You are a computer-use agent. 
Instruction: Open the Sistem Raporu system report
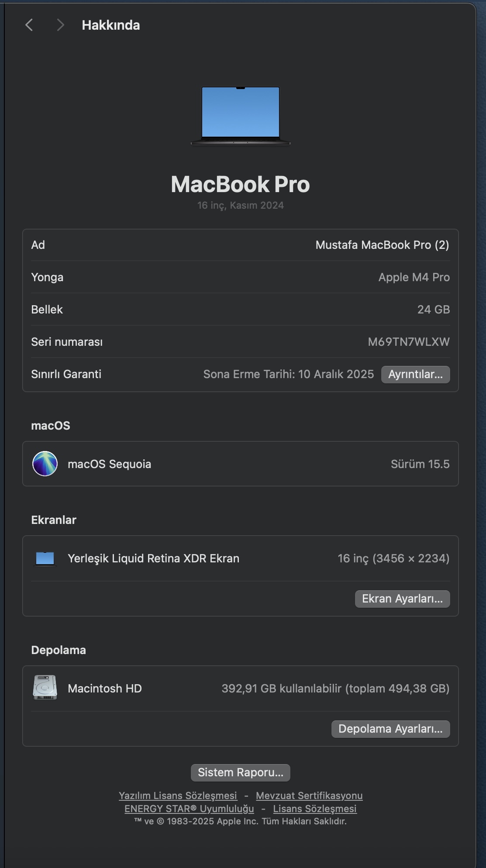(x=241, y=772)
